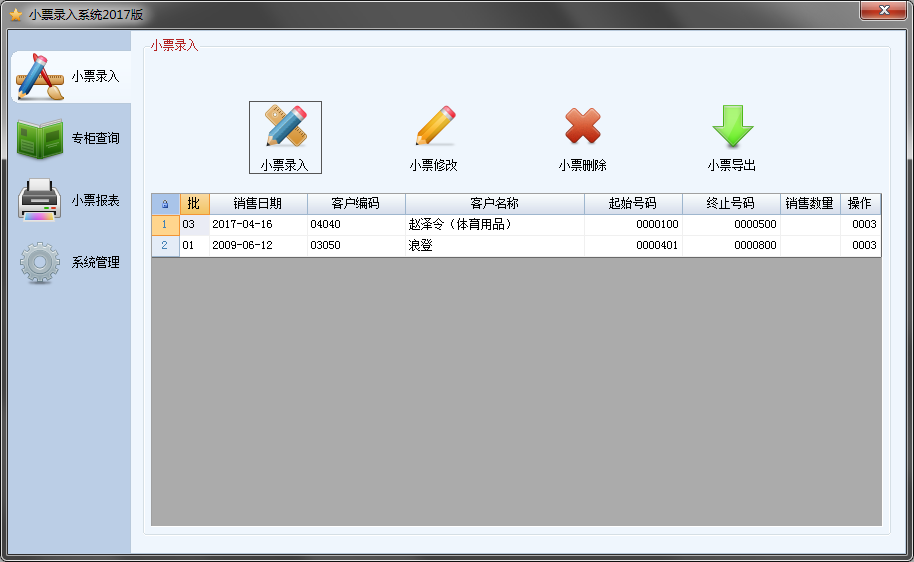Click the 小票录入 pencil-ruler toolbar button
Screen dimensions: 914x562
point(285,138)
